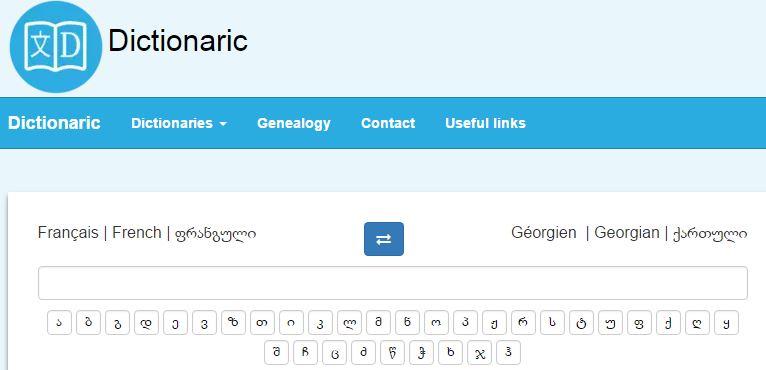Screen dimensions: 766x370
Task: Insert the Georgian letter ბ key
Action: coord(88,323)
